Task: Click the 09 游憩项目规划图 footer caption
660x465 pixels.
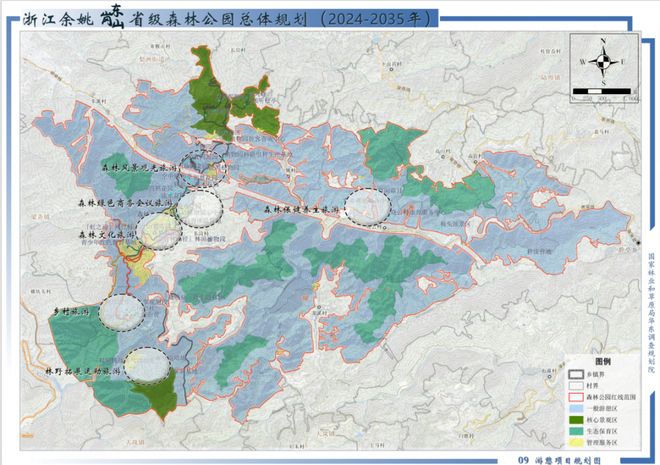Action: (x=559, y=460)
